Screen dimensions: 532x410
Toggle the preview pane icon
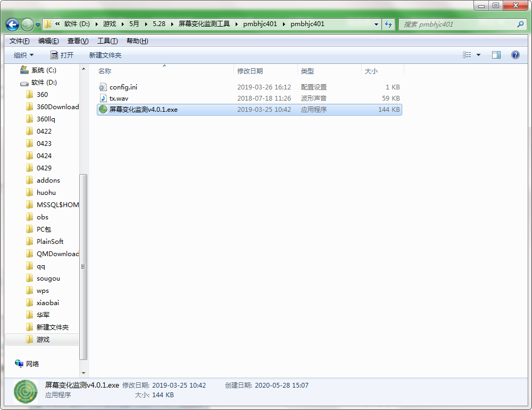[x=496, y=55]
